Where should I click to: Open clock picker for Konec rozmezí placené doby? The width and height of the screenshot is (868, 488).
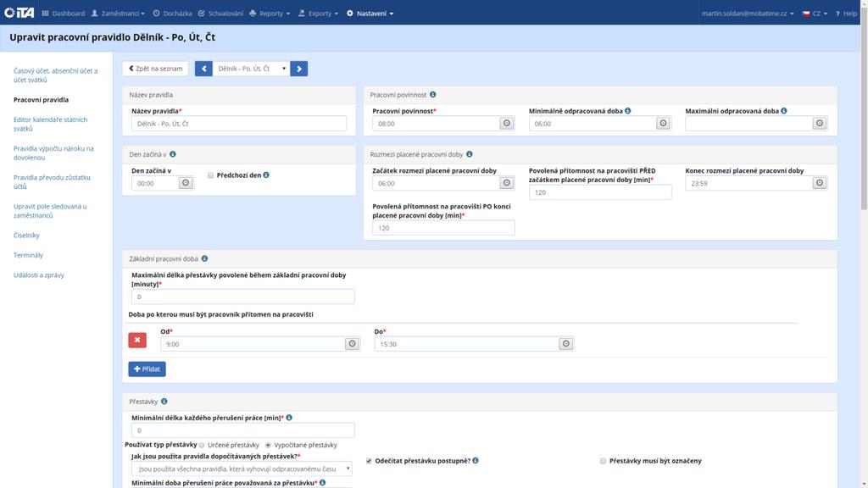pos(820,183)
